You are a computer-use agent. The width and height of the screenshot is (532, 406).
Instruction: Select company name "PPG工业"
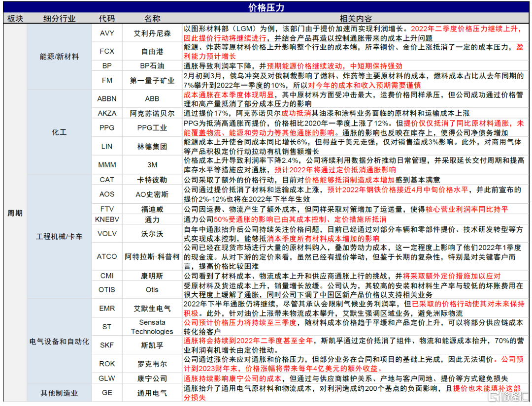coord(152,128)
